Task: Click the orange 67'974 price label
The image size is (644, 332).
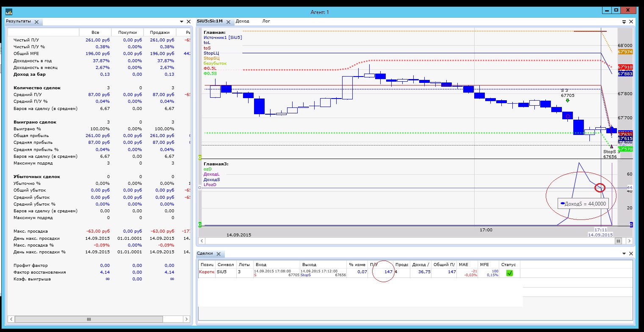Action: [625, 52]
